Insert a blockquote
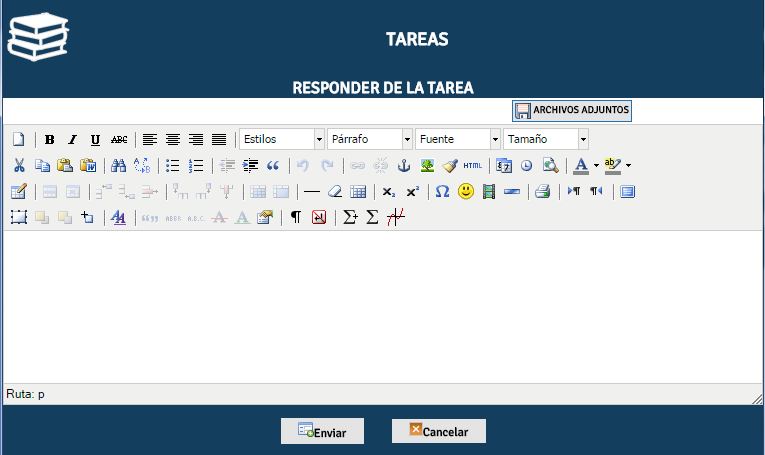765x455 pixels. point(273,165)
